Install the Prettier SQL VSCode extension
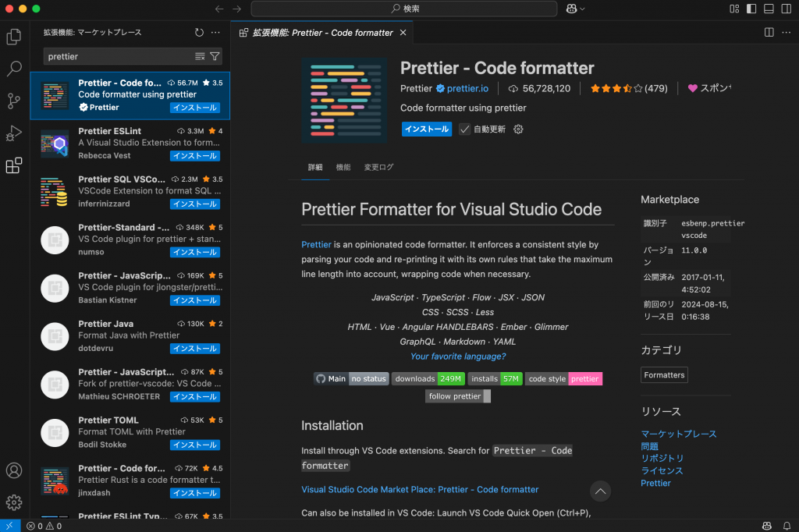Viewport: 799px width, 532px height. 194,204
